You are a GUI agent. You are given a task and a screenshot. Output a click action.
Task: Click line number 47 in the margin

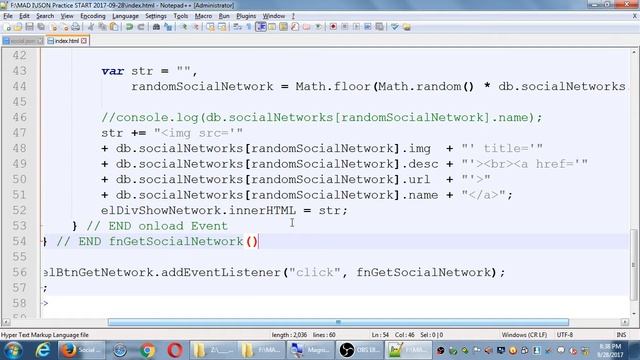point(19,133)
